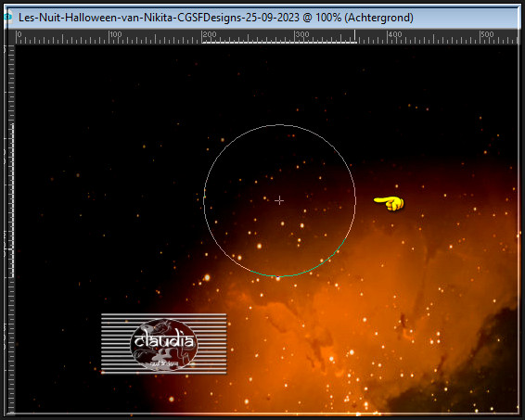Screen dimensions: 525x420
Task: Click the claudia watermark logo
Action: pos(163,344)
